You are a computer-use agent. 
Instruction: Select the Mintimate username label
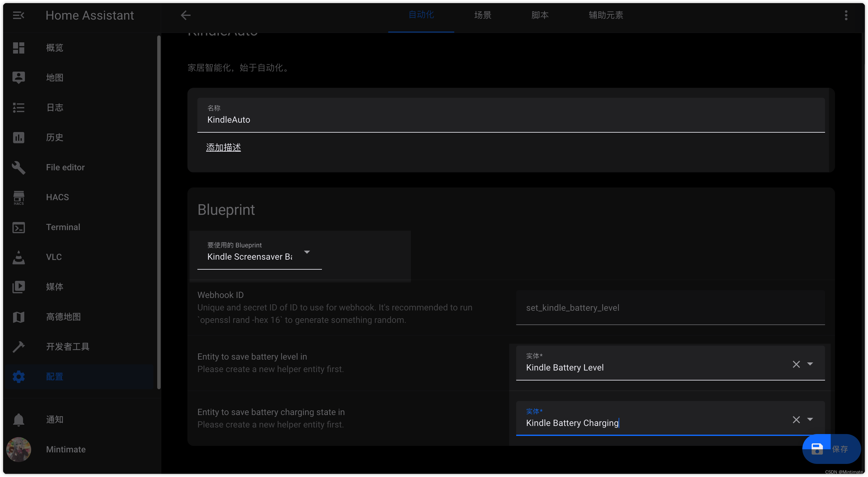point(66,449)
